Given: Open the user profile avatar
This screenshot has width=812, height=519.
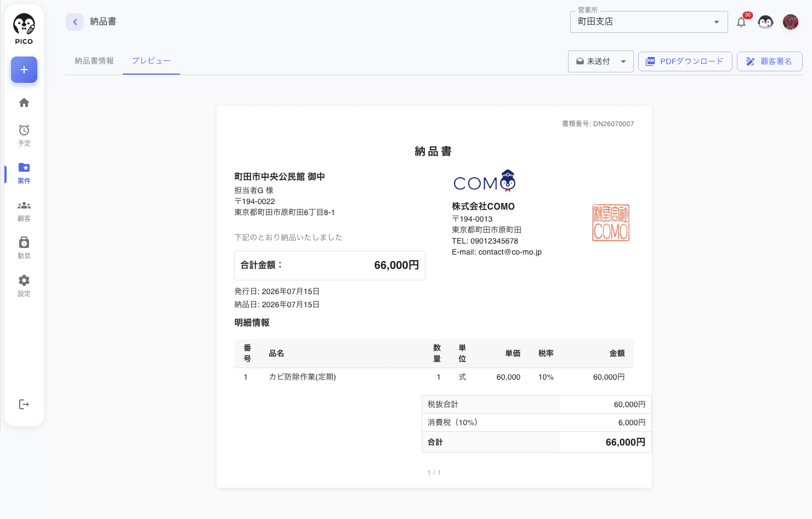Looking at the screenshot, I should point(791,22).
